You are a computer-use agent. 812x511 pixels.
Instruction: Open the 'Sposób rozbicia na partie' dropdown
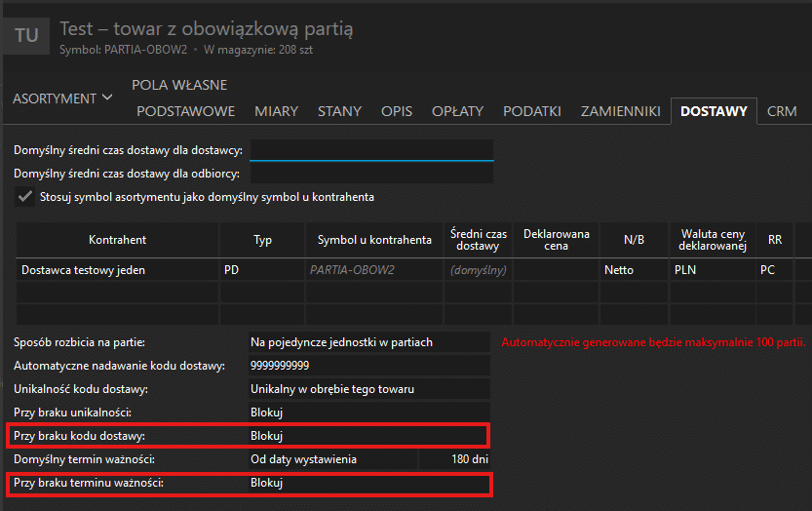coord(368,342)
